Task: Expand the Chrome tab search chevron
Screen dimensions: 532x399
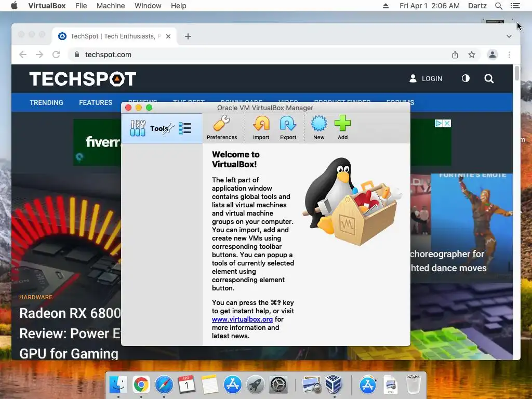Action: click(509, 36)
